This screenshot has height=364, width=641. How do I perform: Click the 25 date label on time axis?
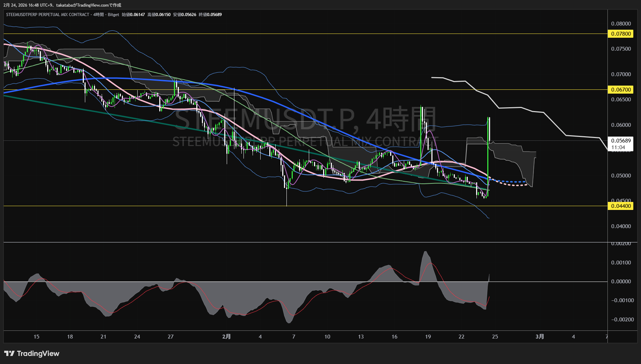point(495,337)
